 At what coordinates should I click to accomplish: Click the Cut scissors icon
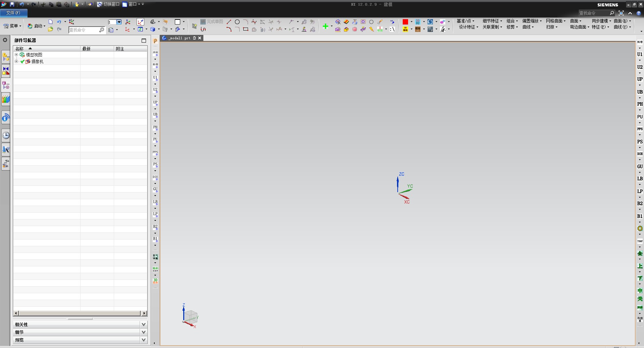(x=43, y=4)
